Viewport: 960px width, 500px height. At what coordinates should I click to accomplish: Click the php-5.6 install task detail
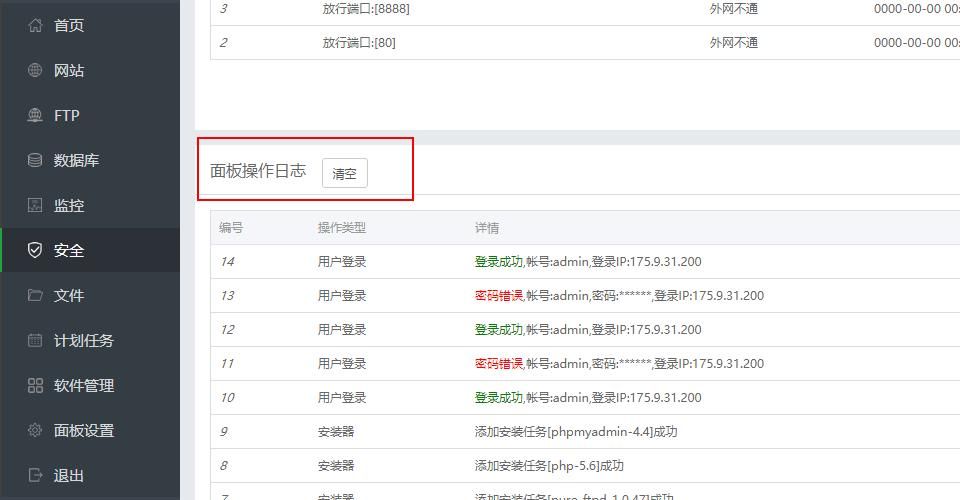[549, 465]
